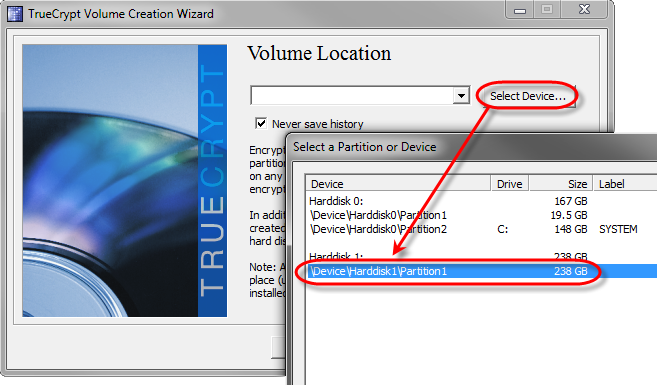This screenshot has width=657, height=385.
Task: Select \Device\Harddisk0\Partition2 row
Action: (x=482, y=229)
